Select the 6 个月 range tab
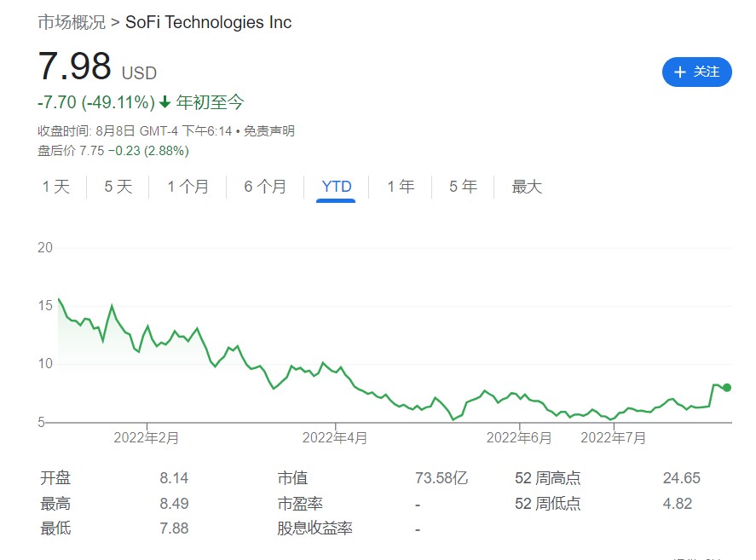The width and height of the screenshot is (756, 560). click(265, 187)
